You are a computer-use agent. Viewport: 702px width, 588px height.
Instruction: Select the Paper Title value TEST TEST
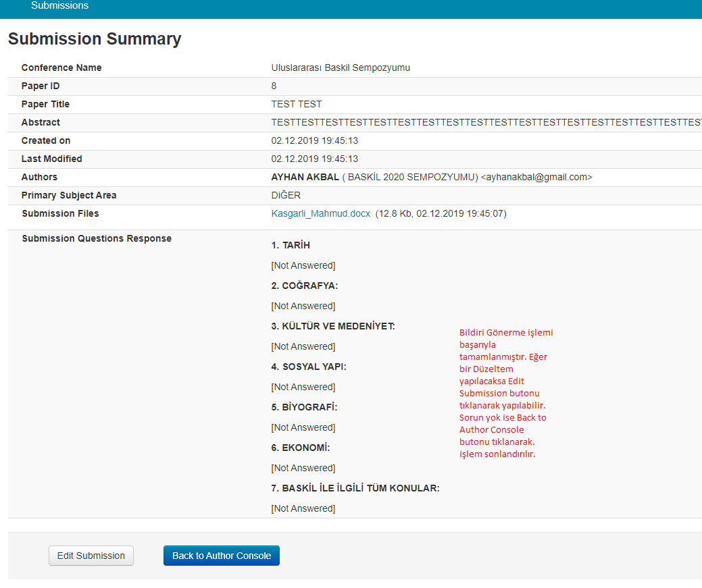click(296, 105)
